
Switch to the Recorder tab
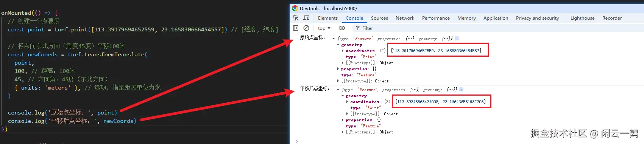pos(612,18)
